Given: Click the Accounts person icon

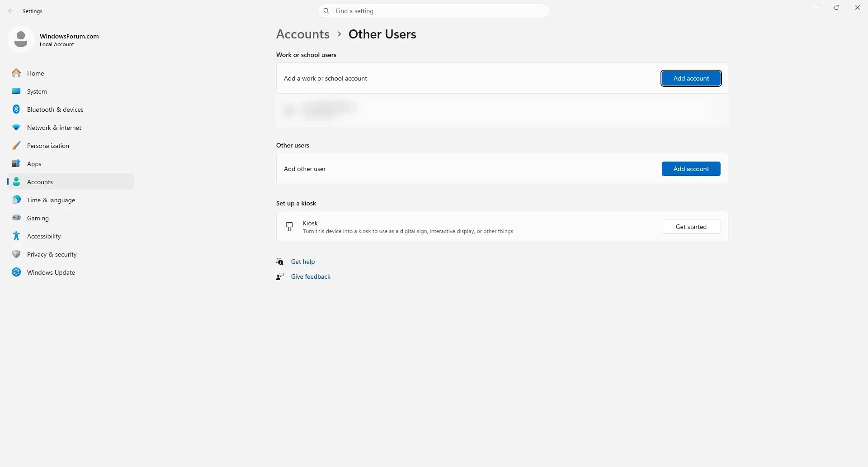Looking at the screenshot, I should 16,182.
